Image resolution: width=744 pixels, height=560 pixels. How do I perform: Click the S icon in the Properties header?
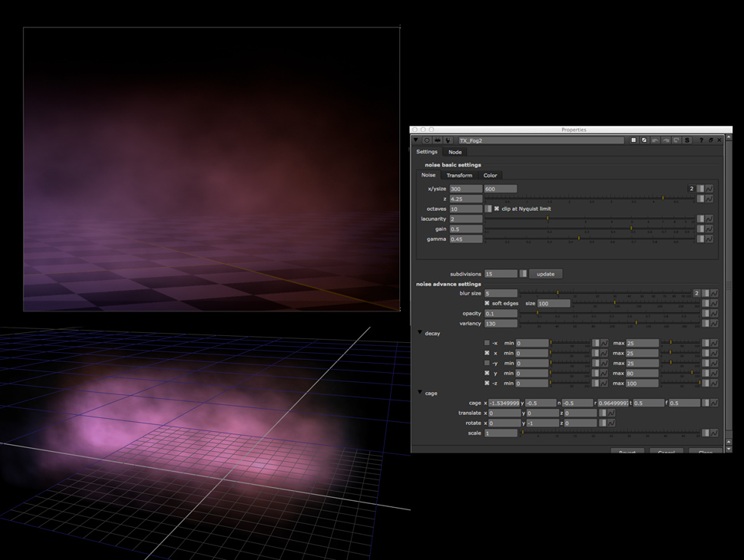(x=687, y=140)
